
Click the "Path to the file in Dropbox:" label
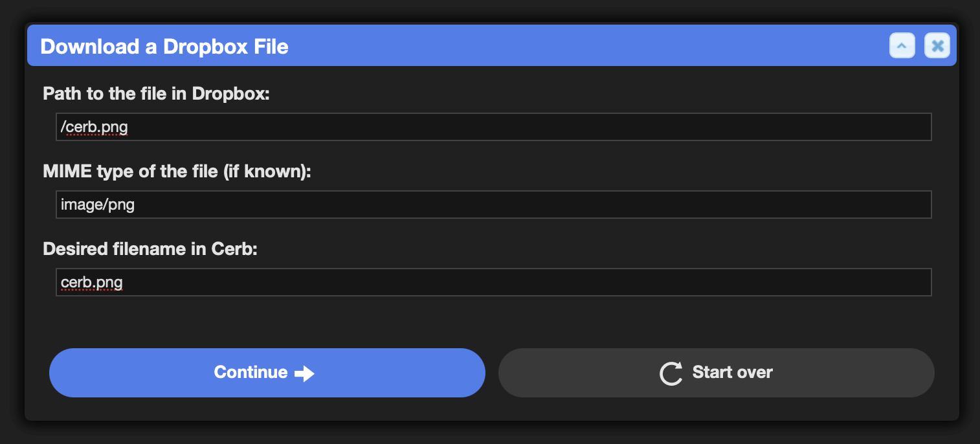coord(156,94)
